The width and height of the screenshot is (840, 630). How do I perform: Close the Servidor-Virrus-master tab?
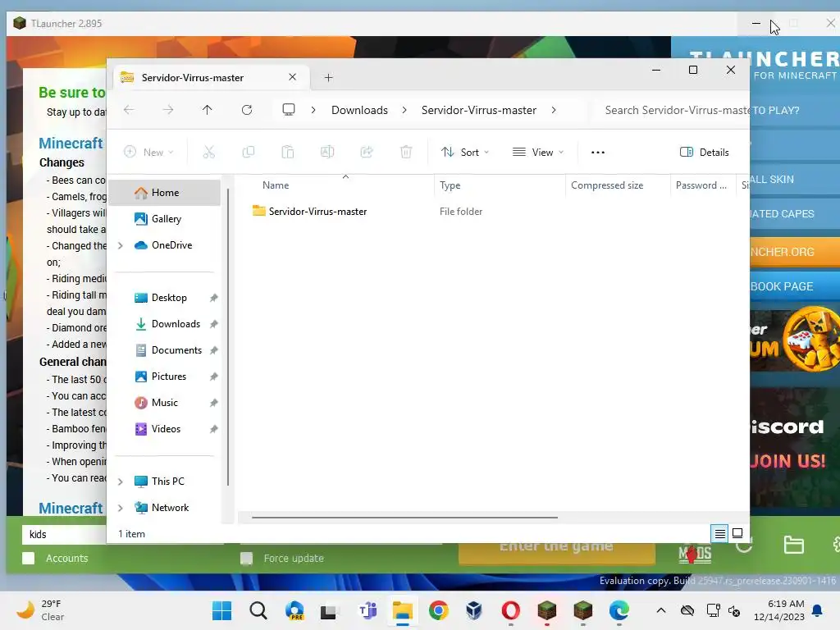click(293, 77)
